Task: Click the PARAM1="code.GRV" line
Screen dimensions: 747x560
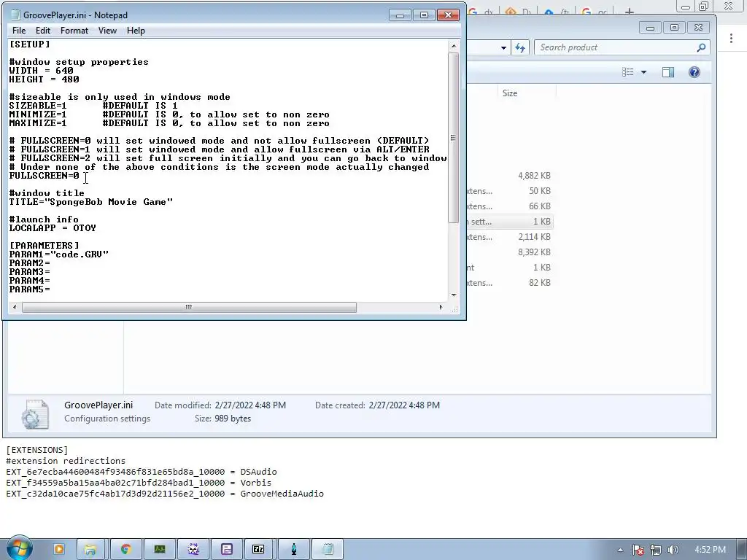Action: pyautogui.click(x=58, y=254)
